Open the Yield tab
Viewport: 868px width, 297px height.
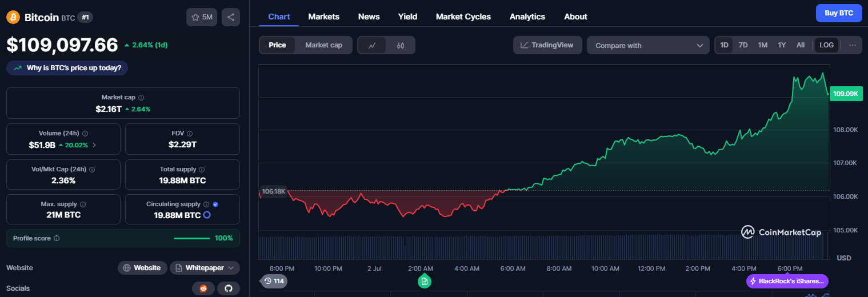(x=408, y=17)
